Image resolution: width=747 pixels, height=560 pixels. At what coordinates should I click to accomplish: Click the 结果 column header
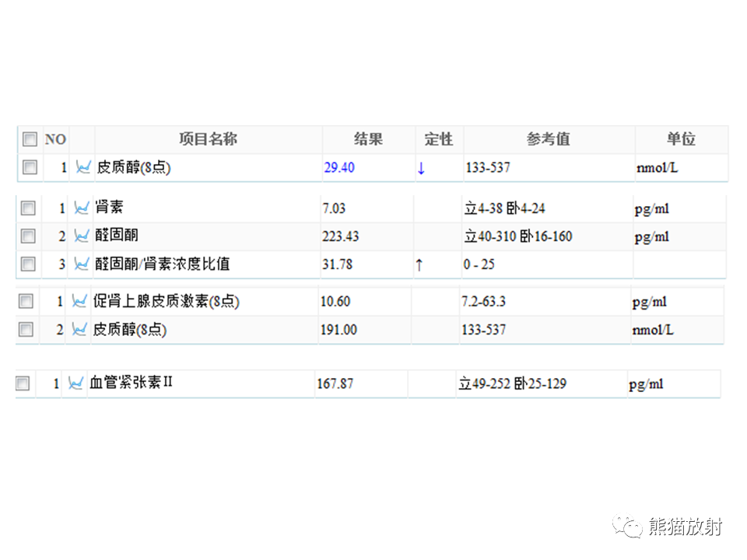[x=368, y=139]
